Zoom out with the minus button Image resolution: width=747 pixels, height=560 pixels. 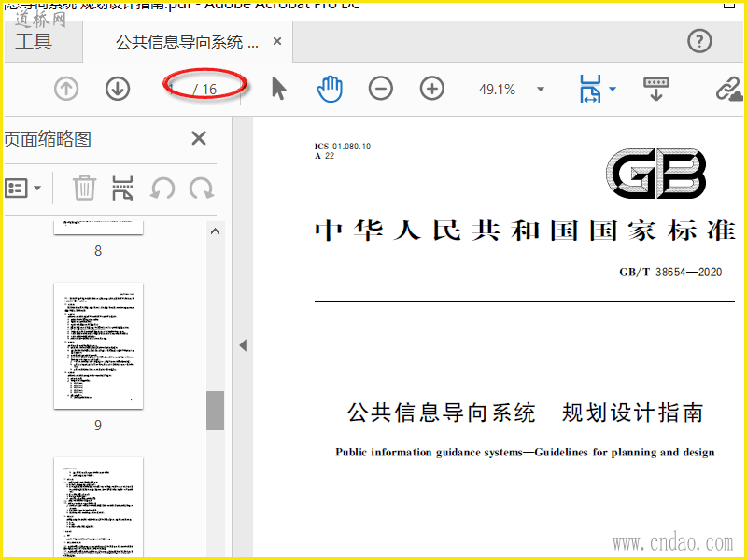pyautogui.click(x=381, y=89)
